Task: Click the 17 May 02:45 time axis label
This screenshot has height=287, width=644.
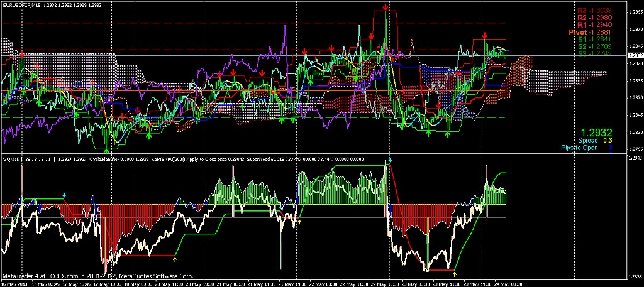Action: coord(45,284)
